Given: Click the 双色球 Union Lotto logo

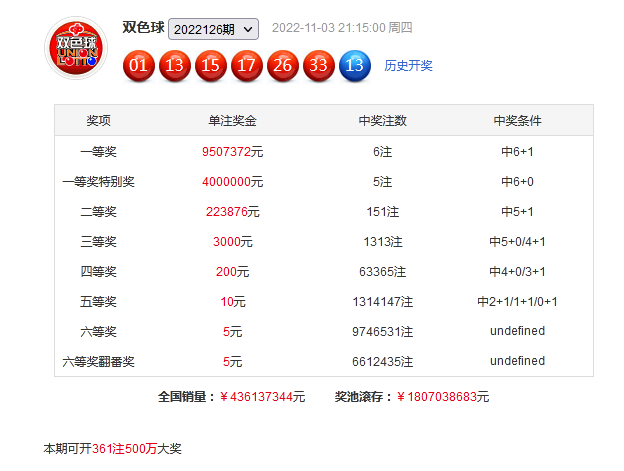Looking at the screenshot, I should tap(76, 48).
